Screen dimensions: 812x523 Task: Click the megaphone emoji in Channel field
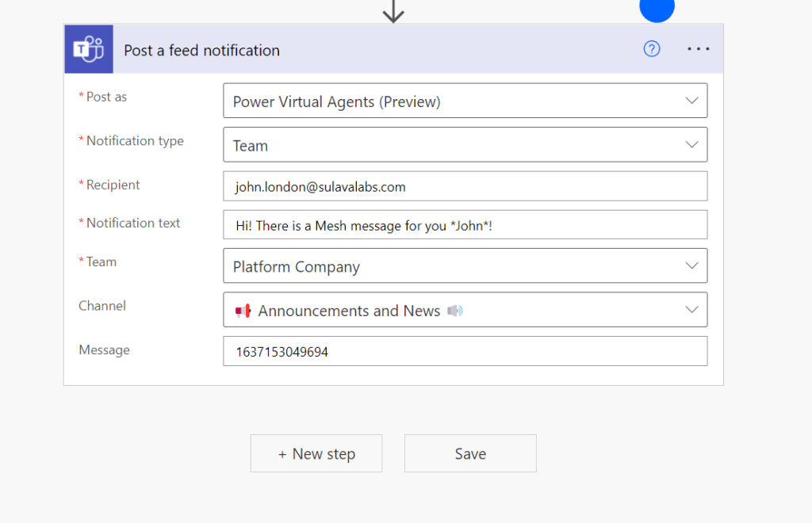pyautogui.click(x=243, y=311)
